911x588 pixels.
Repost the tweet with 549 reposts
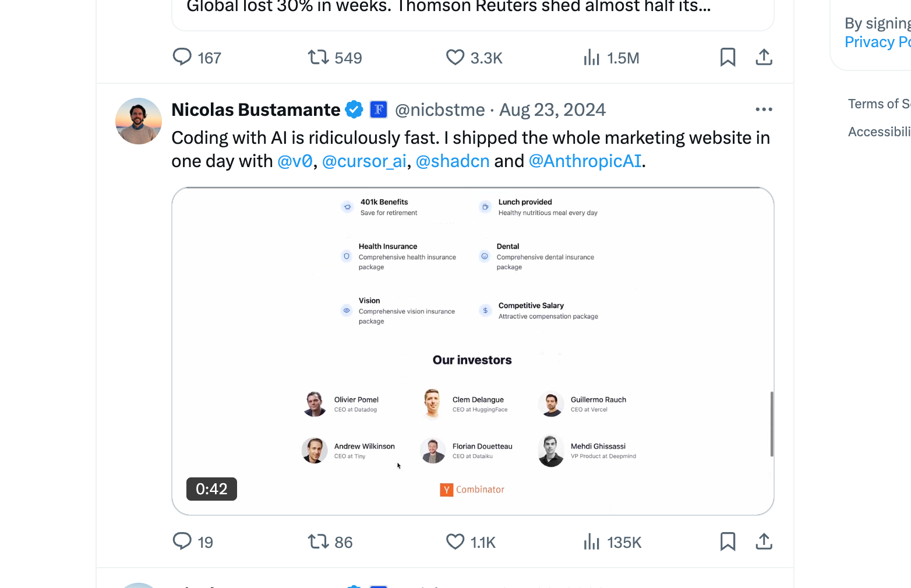(319, 58)
